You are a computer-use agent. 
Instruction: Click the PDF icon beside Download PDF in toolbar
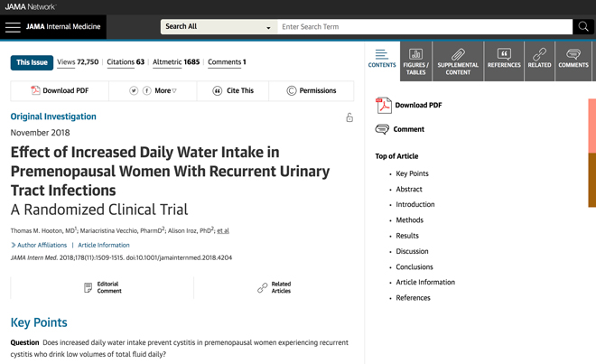(x=35, y=90)
